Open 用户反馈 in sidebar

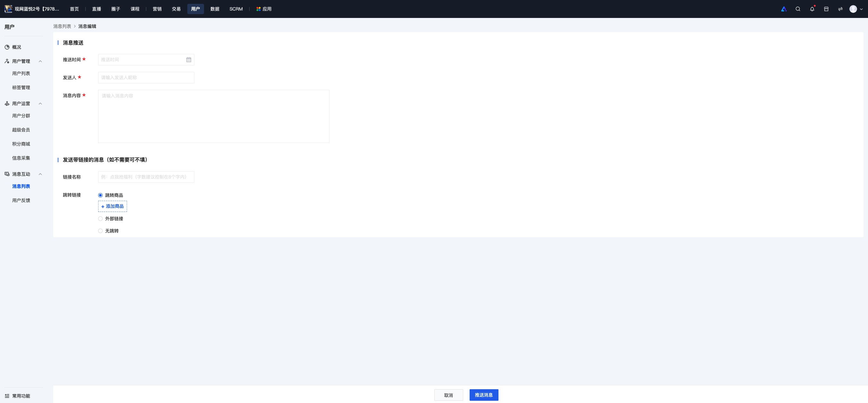21,201
